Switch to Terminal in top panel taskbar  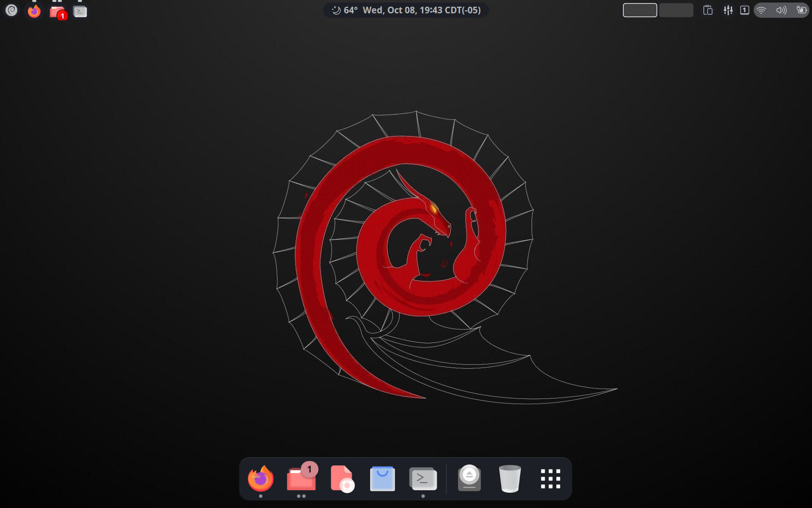point(80,11)
